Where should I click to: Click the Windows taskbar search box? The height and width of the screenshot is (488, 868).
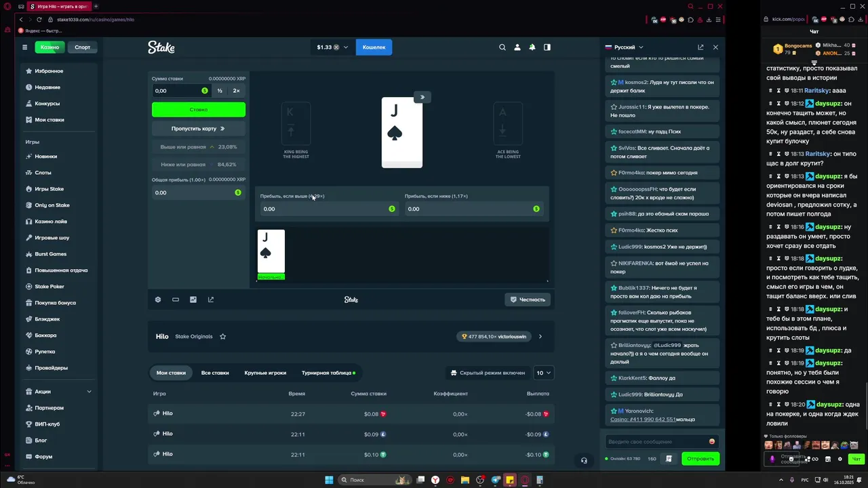click(x=374, y=480)
